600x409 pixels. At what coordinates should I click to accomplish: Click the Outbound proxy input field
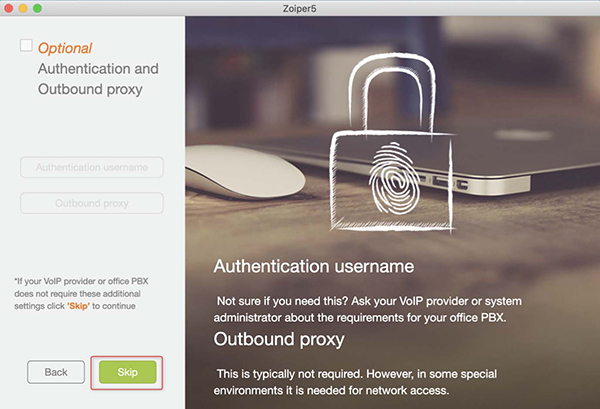coord(92,203)
